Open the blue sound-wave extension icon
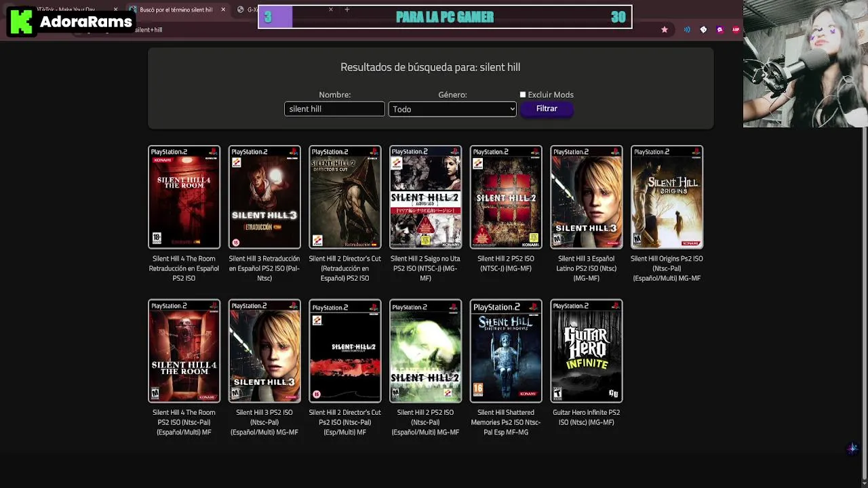The height and width of the screenshot is (488, 868). tap(687, 30)
